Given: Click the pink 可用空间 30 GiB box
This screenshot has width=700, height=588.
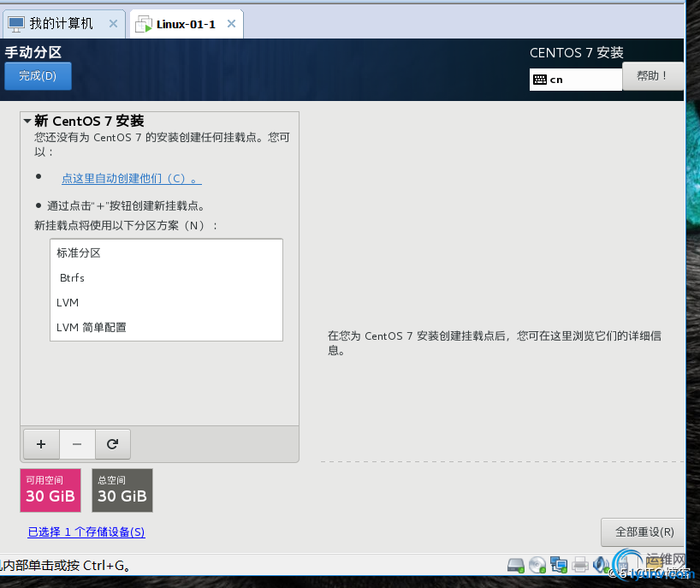Looking at the screenshot, I should [x=50, y=490].
